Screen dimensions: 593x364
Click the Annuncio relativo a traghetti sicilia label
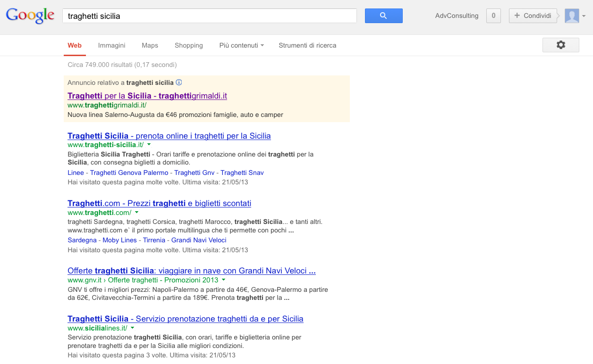[x=120, y=83]
